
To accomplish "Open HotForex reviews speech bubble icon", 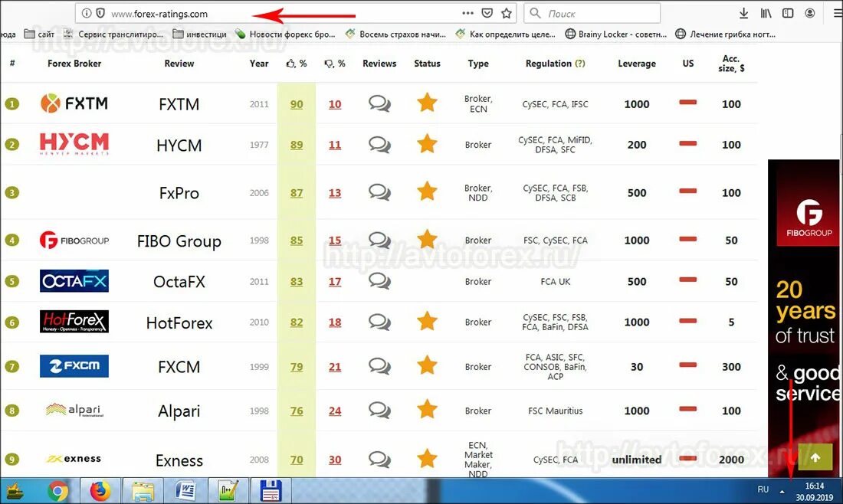I will tap(379, 321).
